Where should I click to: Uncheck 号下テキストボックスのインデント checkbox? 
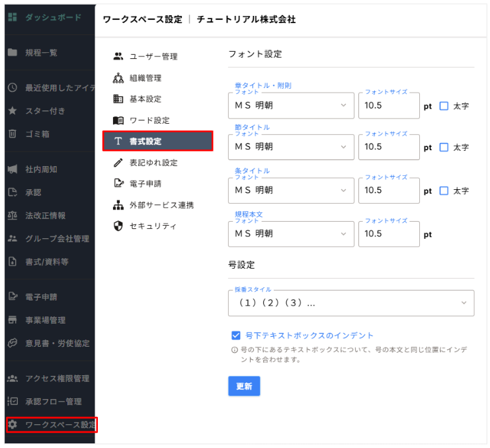point(236,336)
